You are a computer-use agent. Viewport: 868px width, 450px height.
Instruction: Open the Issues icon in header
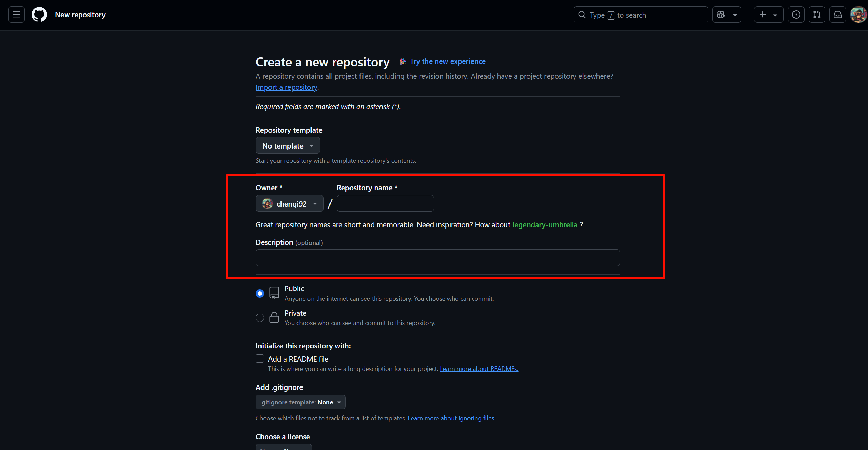pos(796,15)
